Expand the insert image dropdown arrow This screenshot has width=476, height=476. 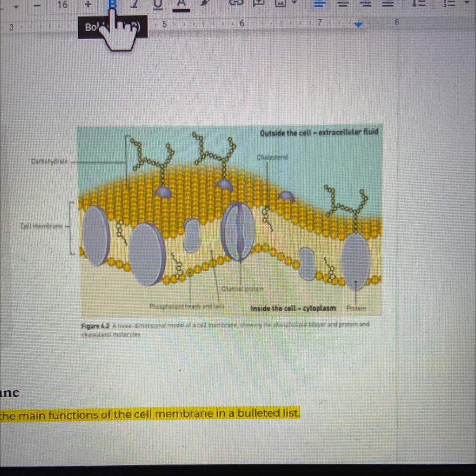pos(295,4)
